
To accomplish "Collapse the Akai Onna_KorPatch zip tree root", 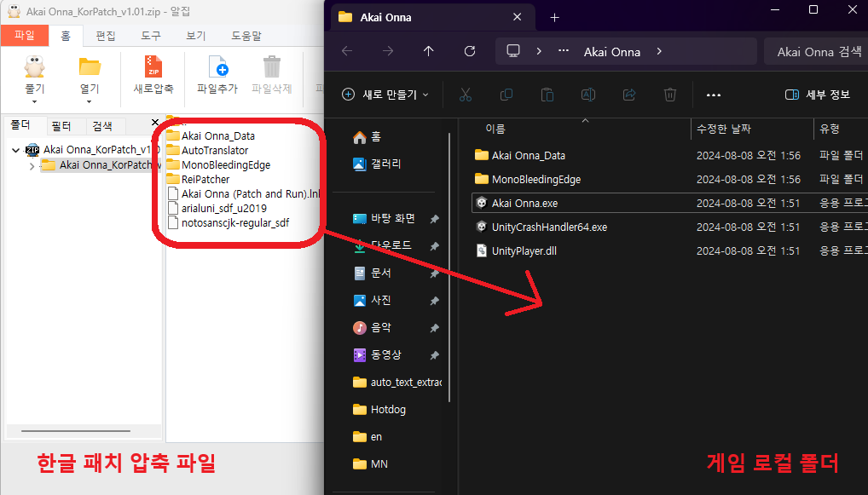I will [x=16, y=150].
